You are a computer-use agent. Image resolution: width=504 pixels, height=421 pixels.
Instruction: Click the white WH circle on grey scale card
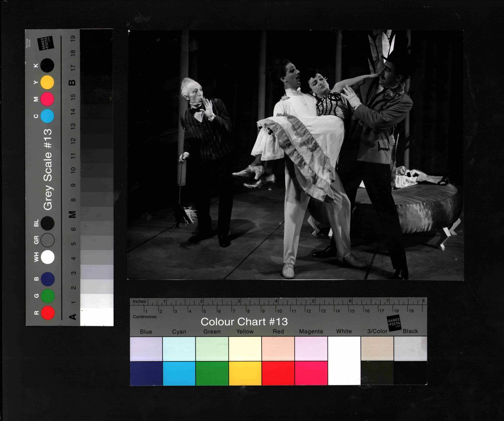click(48, 257)
